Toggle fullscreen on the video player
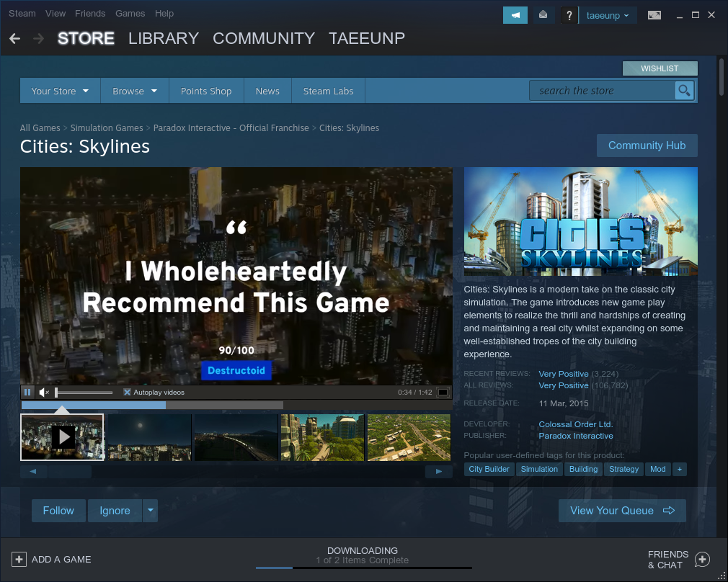 443,393
